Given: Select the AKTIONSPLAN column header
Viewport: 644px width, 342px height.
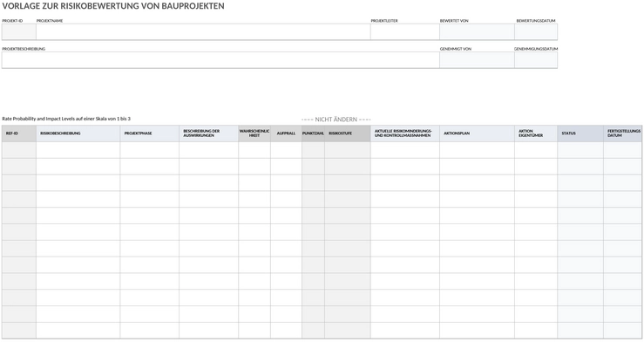Looking at the screenshot, I should [x=477, y=133].
